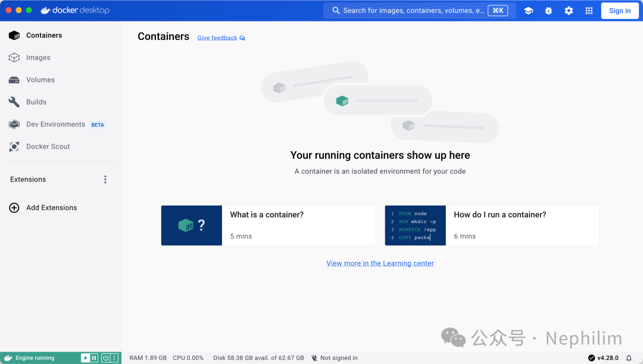Click the Give feedback link
The image size is (643, 364).
[217, 38]
